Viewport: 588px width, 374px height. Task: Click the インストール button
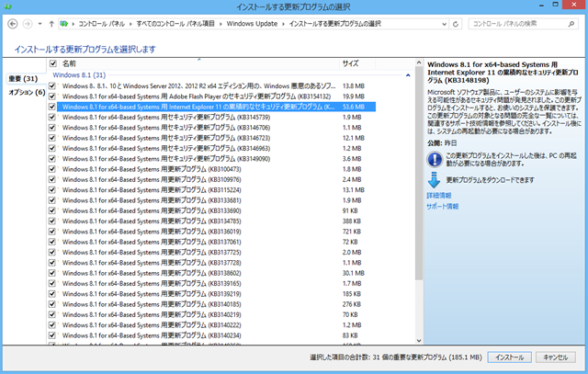(x=509, y=357)
